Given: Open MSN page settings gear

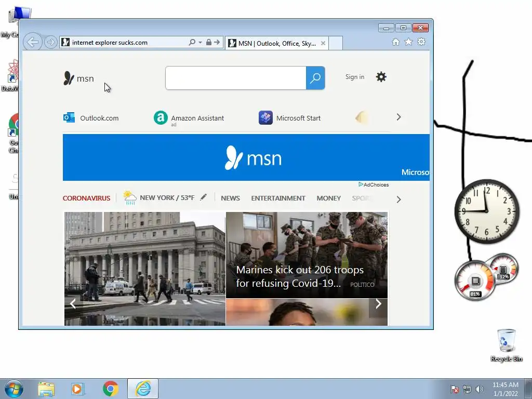Looking at the screenshot, I should (381, 77).
